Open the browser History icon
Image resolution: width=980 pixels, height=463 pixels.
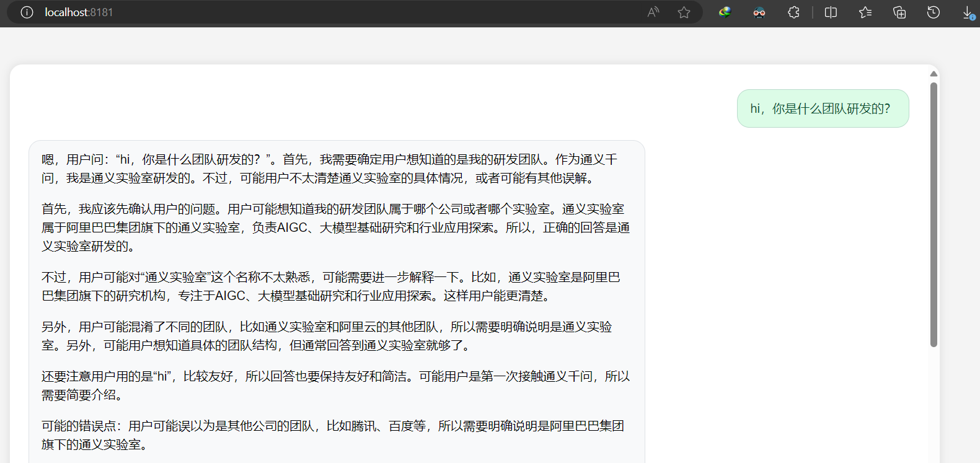tap(934, 12)
